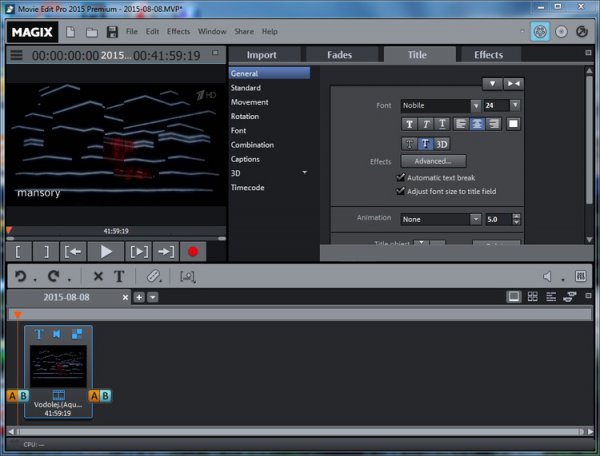Switch to the Import tab
The height and width of the screenshot is (456, 600).
262,55
